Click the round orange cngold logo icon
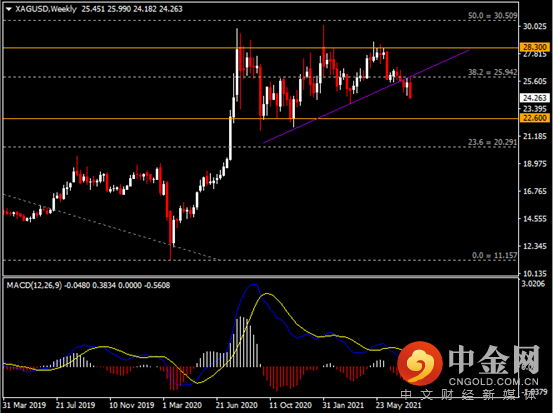The width and height of the screenshot is (554, 413). [x=420, y=363]
